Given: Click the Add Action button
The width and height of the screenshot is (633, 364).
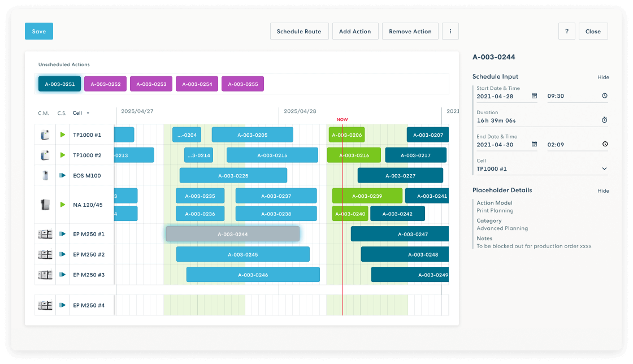Looking at the screenshot, I should [x=355, y=32].
